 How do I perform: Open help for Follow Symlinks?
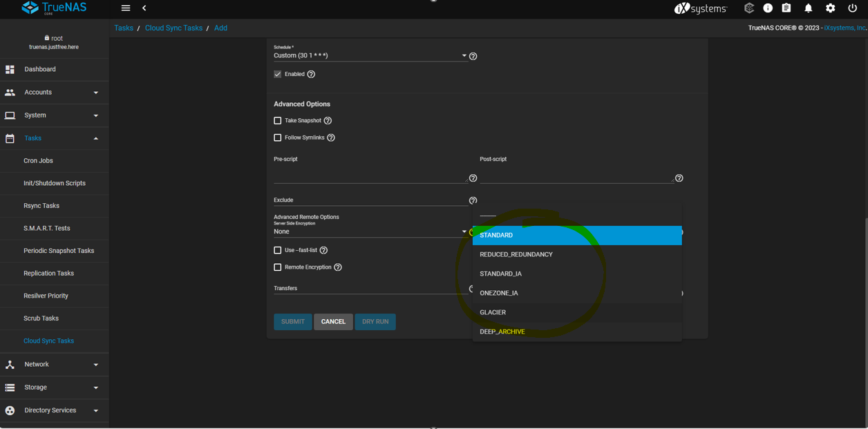[x=331, y=137]
